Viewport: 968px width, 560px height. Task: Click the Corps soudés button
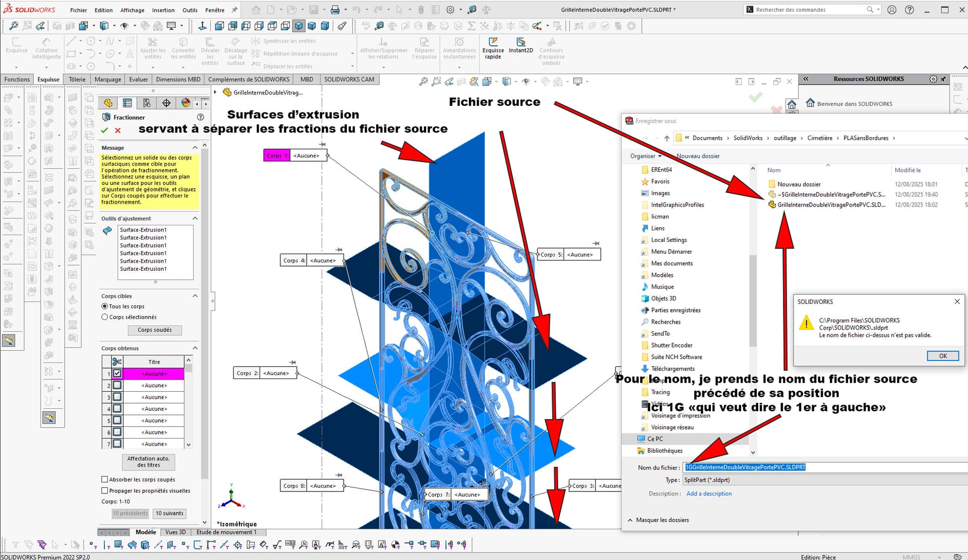click(x=155, y=330)
